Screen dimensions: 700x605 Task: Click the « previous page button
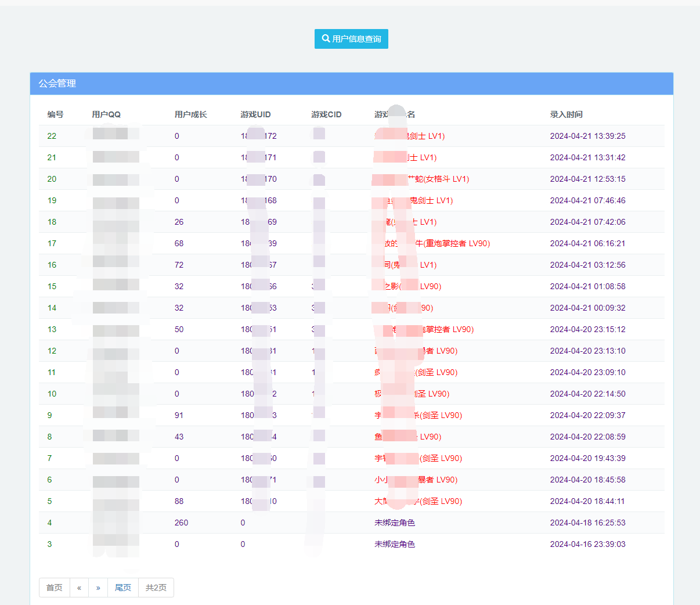79,588
